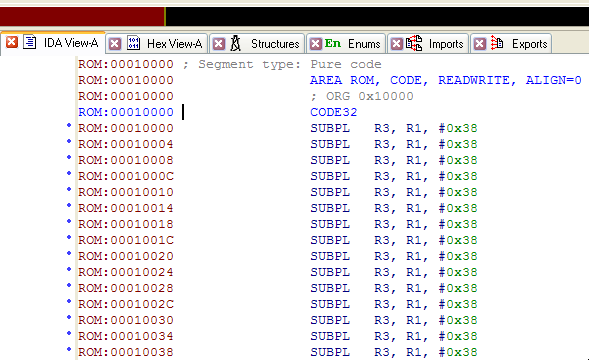Select the CODE32 directive line
This screenshot has height=360, width=589.
click(334, 112)
